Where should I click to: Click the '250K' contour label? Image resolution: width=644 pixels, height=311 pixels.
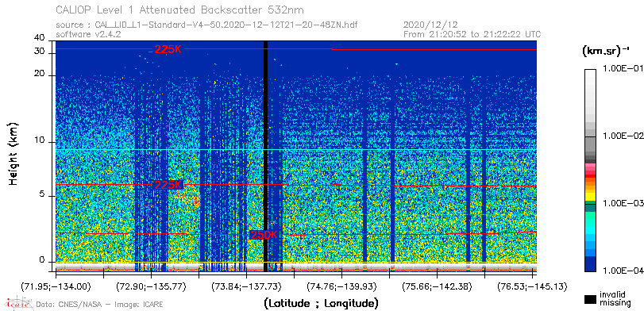click(264, 235)
